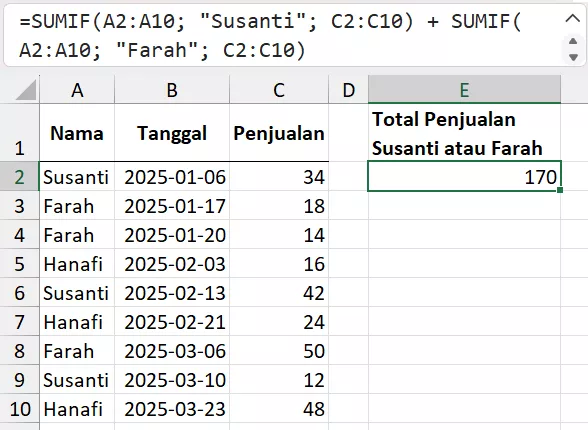Image resolution: width=588 pixels, height=430 pixels.
Task: Click the fill handle of cell E2
Action: pos(560,190)
